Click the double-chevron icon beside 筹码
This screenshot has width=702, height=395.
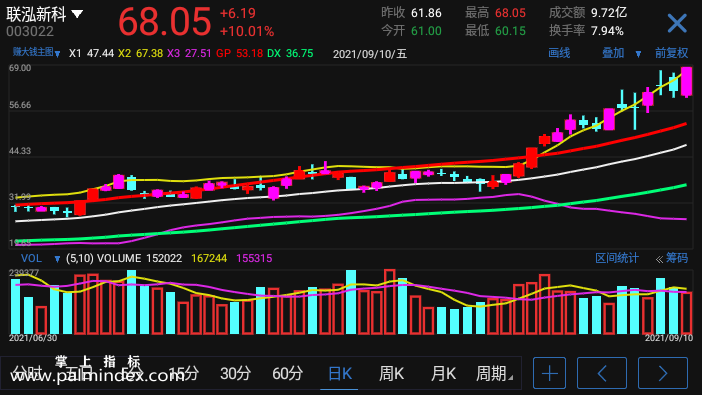tap(659, 259)
